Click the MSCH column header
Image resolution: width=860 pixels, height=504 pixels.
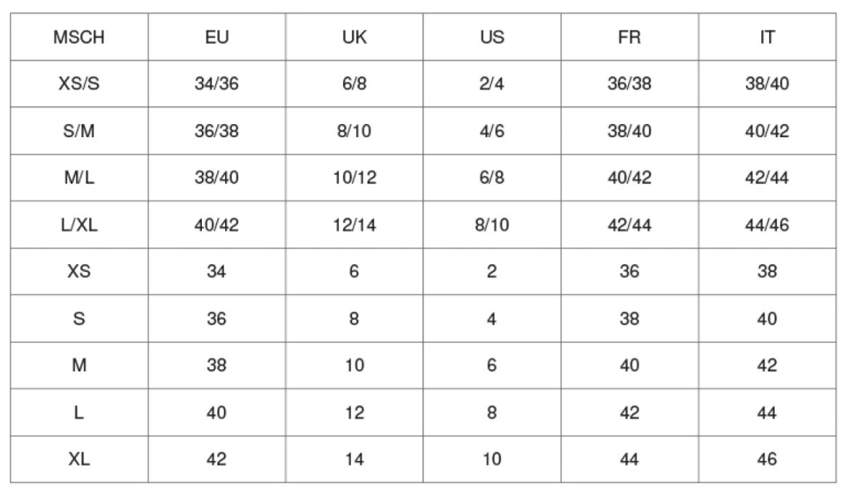[79, 38]
